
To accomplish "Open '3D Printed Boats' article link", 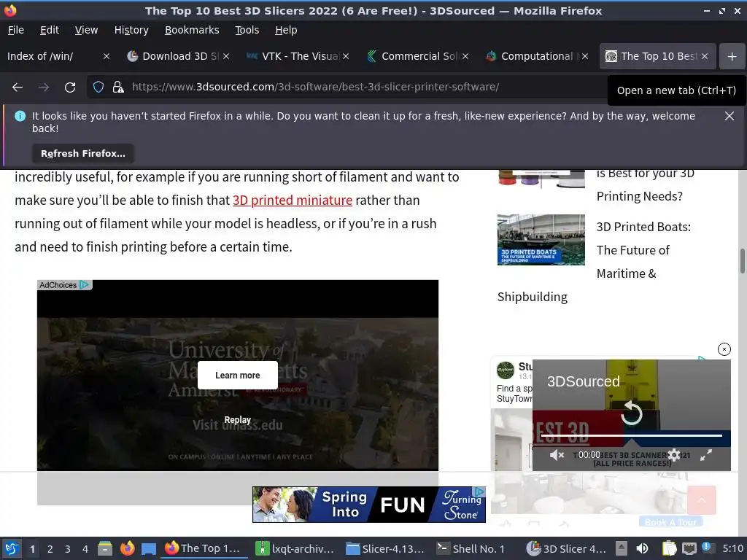I will 633,250.
